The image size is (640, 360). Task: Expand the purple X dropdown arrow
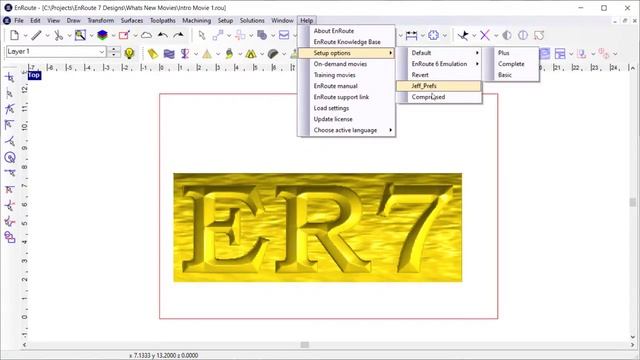pos(496,36)
